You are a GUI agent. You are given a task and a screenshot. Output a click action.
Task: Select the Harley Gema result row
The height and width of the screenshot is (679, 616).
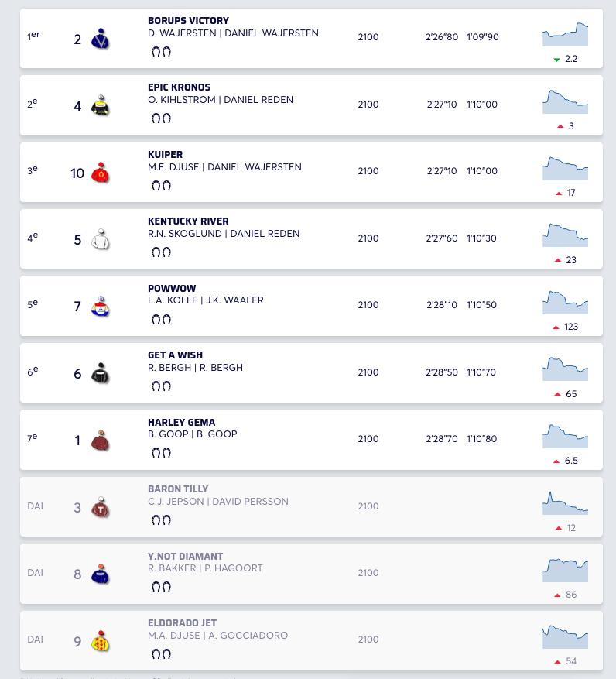(311, 440)
